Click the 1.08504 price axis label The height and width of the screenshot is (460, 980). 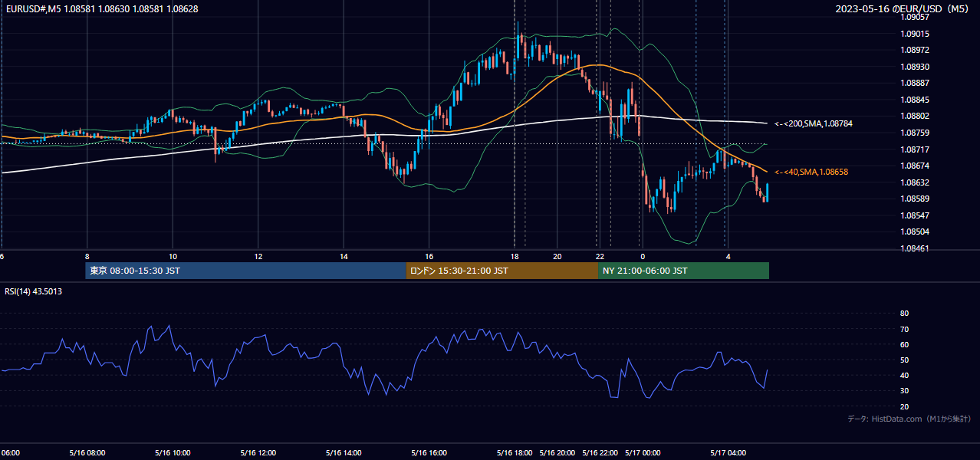[x=915, y=232]
